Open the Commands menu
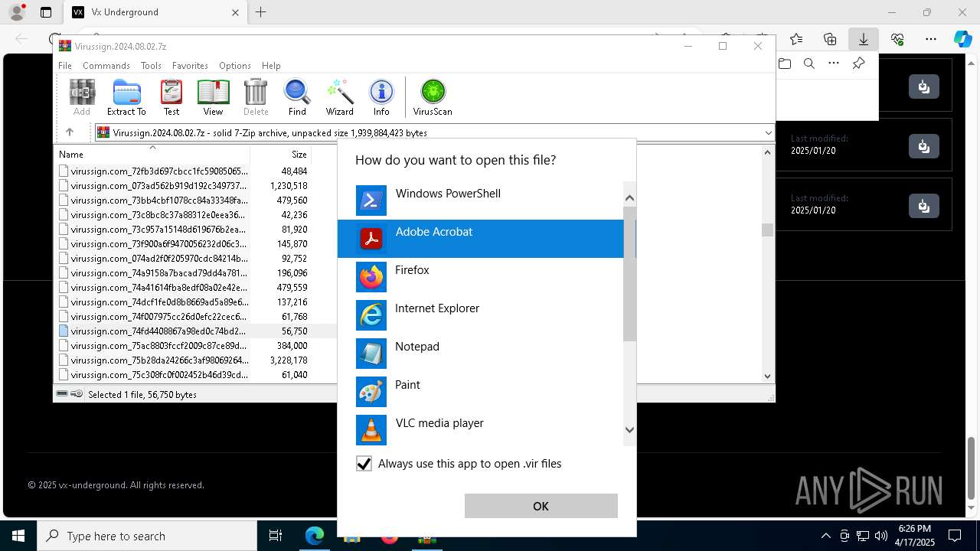This screenshot has height=551, width=980. [x=106, y=66]
